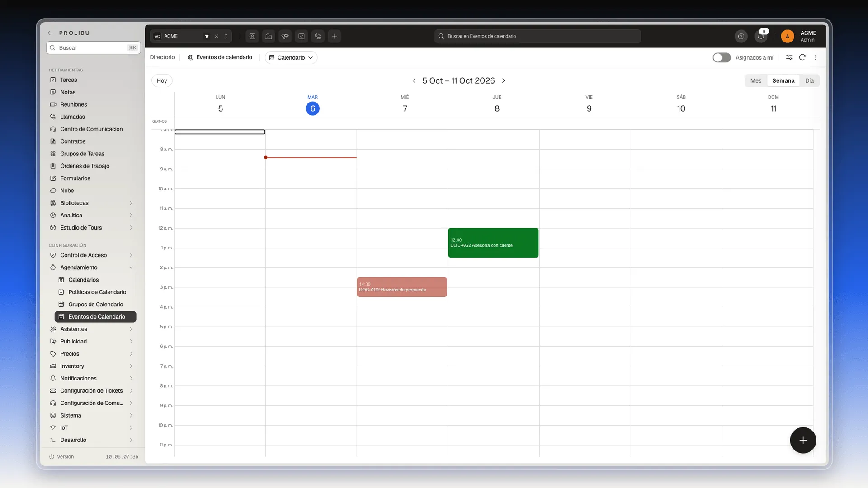Switch to the Mes view tab
The width and height of the screenshot is (868, 488).
[x=756, y=80]
